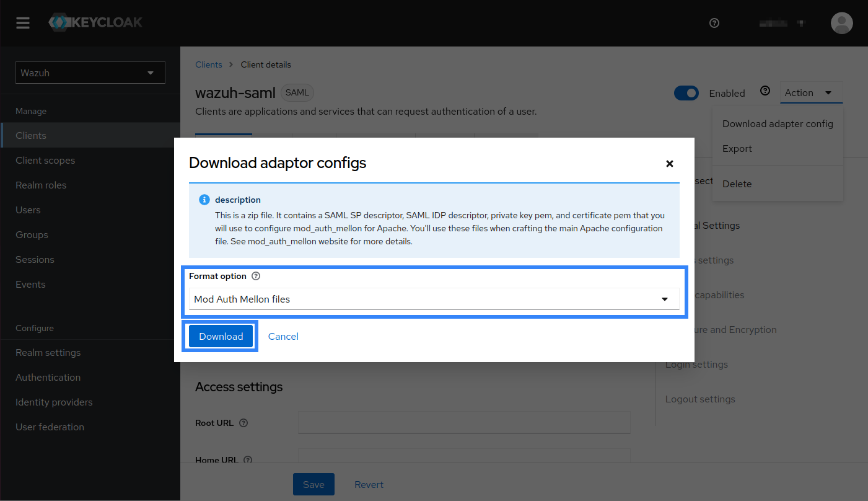Open Users in the sidebar
The height and width of the screenshot is (501, 868).
click(90, 210)
